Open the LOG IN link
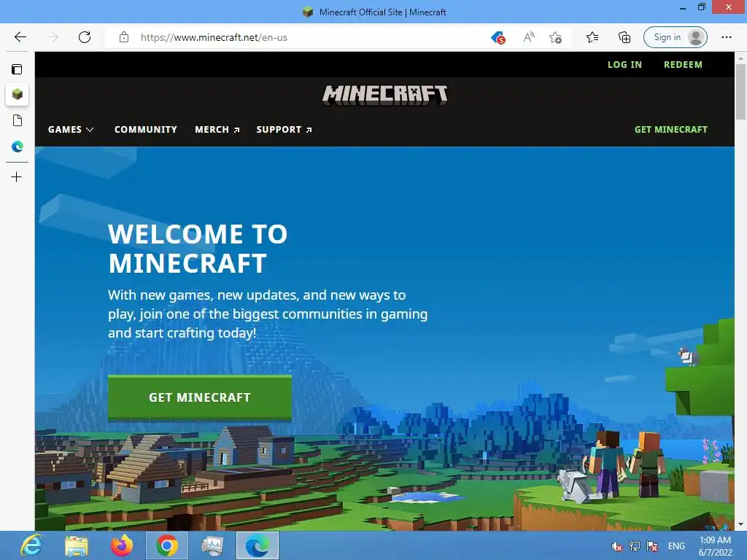Viewport: 747px width, 560px height. click(624, 65)
